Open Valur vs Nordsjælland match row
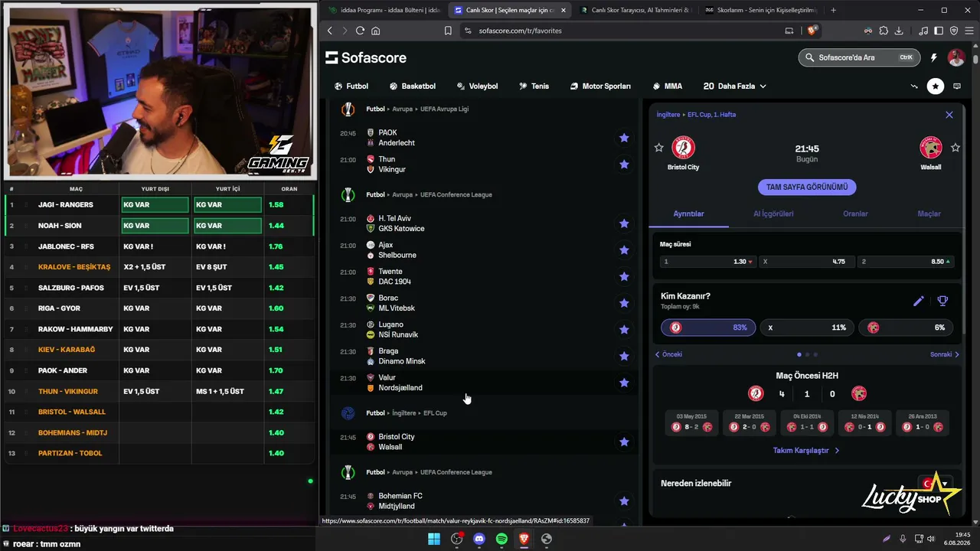980x551 pixels. pos(483,383)
